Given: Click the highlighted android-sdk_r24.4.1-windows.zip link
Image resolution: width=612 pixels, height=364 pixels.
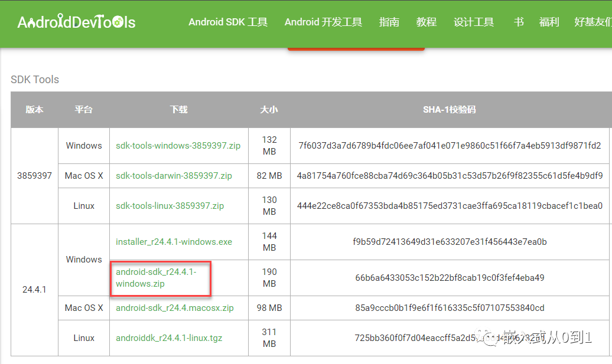Looking at the screenshot, I should pos(156,278).
